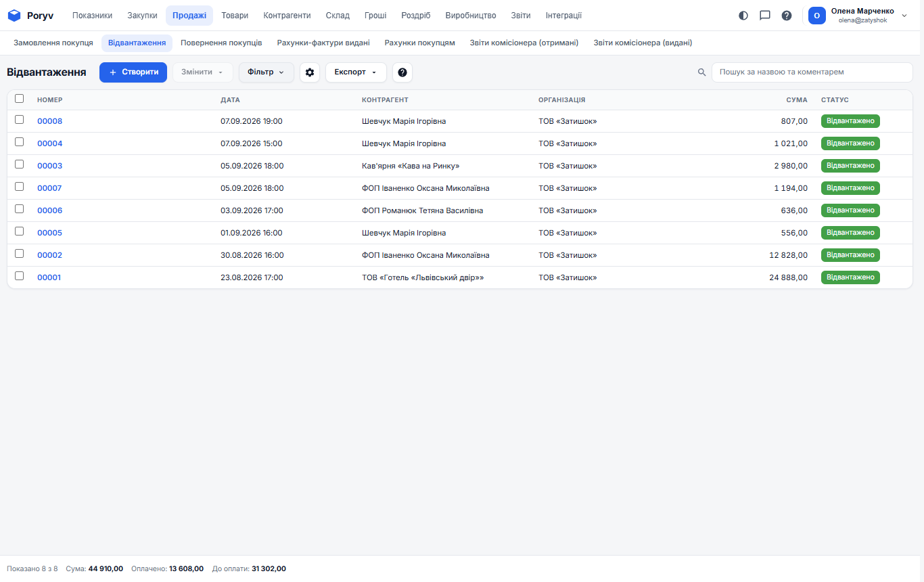Open the Виробництво menu
This screenshot has height=582, width=924.
(x=471, y=16)
